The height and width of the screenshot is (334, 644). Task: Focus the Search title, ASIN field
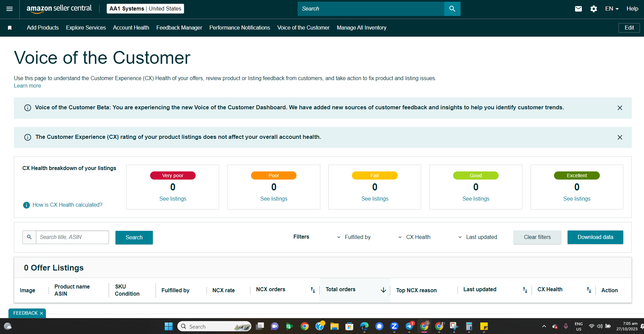pyautogui.click(x=72, y=237)
